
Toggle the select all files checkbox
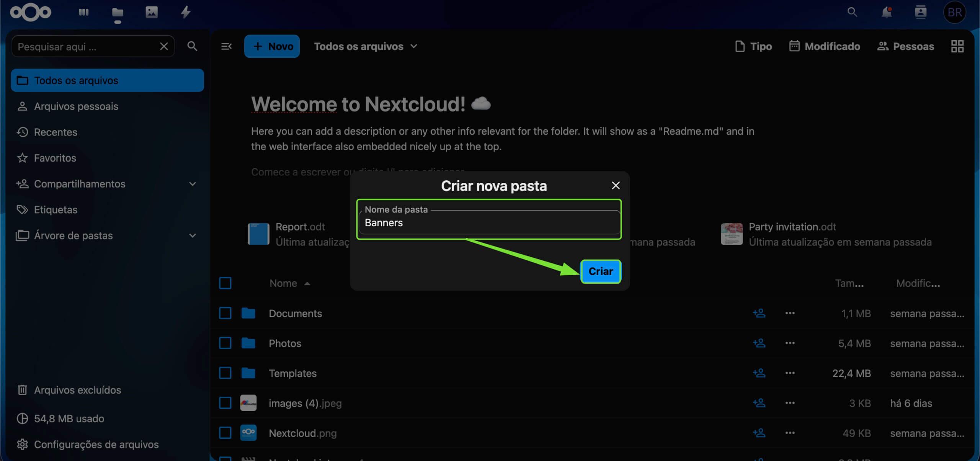225,283
